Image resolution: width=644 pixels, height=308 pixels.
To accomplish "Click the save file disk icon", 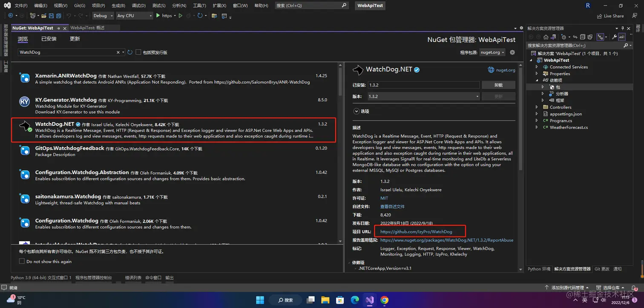I will click(51, 16).
